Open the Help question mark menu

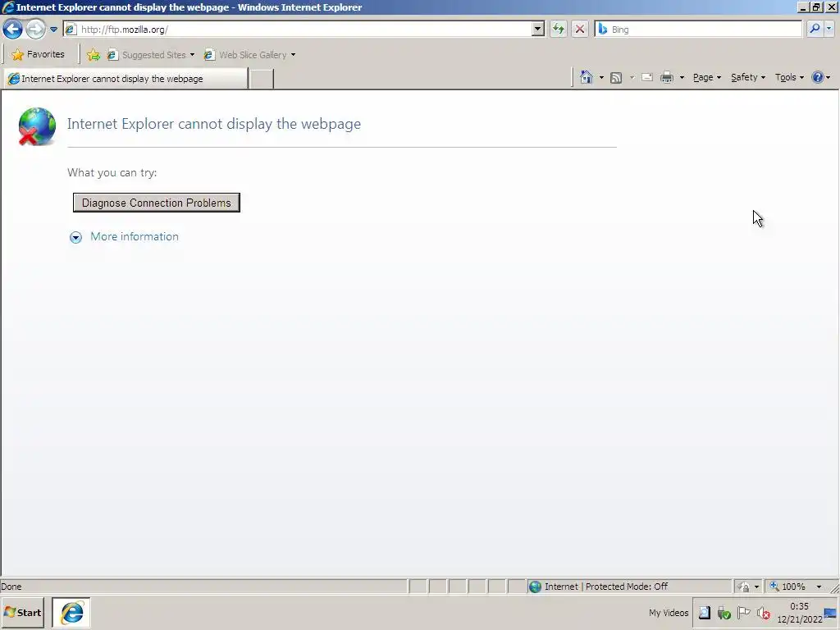[x=820, y=77]
